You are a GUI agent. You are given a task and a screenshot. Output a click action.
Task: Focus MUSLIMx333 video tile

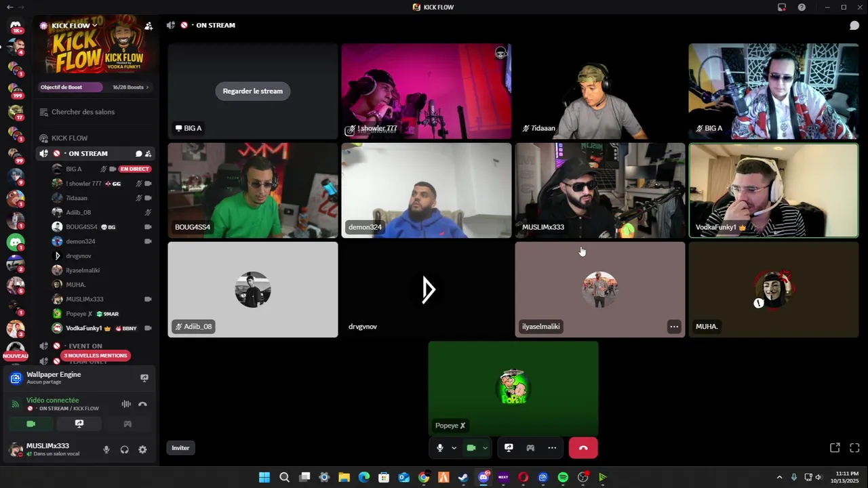pos(600,190)
